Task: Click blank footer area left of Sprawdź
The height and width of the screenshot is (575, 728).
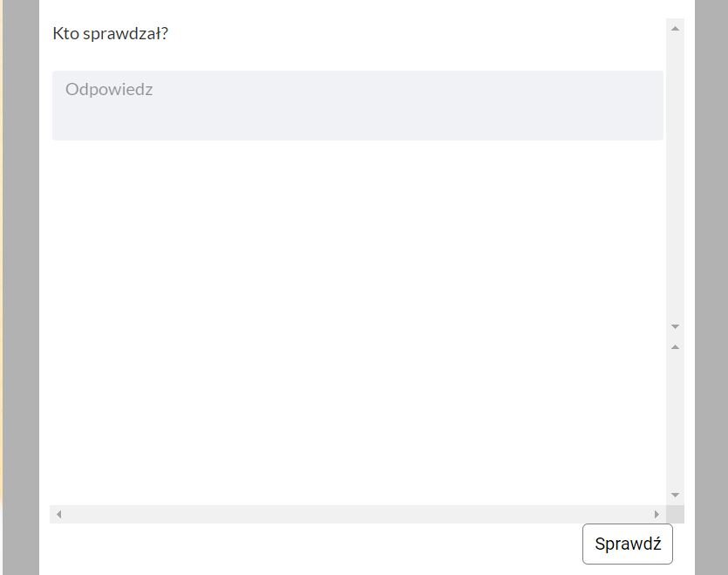Action: 305,545
